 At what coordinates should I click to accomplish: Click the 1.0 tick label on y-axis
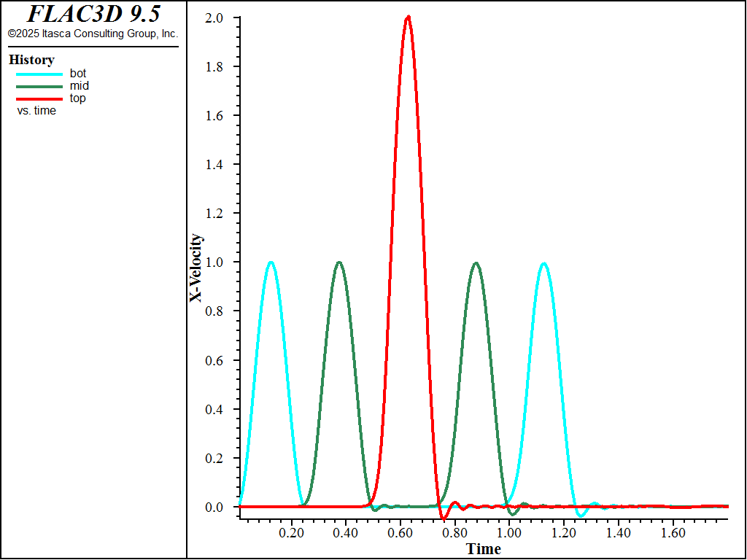[x=214, y=262]
